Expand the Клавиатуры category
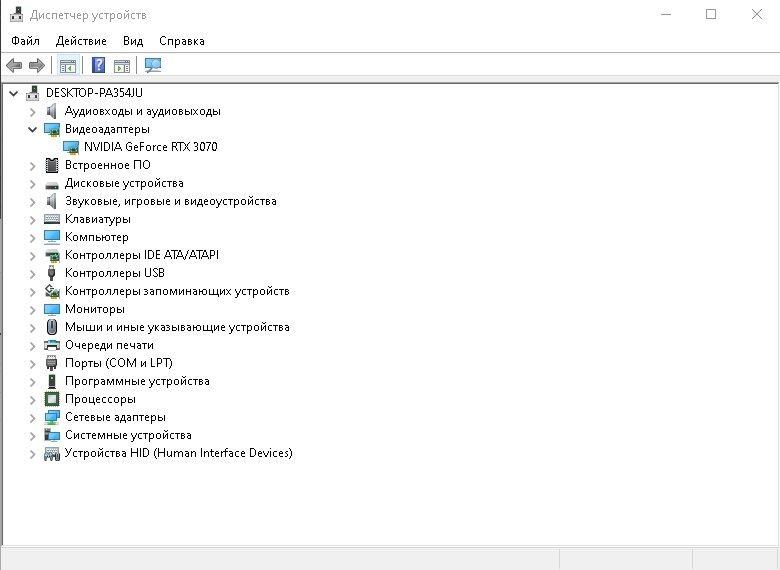 click(x=32, y=219)
